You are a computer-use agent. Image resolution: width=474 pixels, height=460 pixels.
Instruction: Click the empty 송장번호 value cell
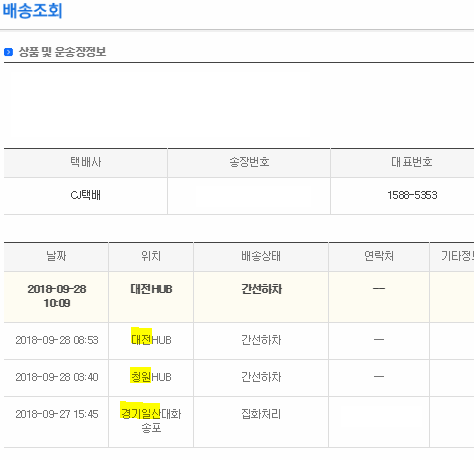tap(249, 196)
